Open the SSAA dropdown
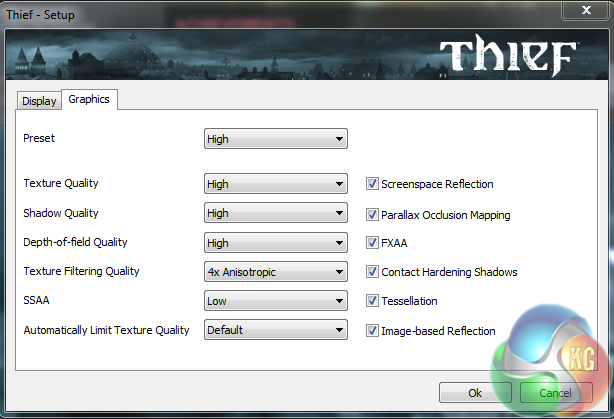The image size is (614, 419). coord(276,301)
